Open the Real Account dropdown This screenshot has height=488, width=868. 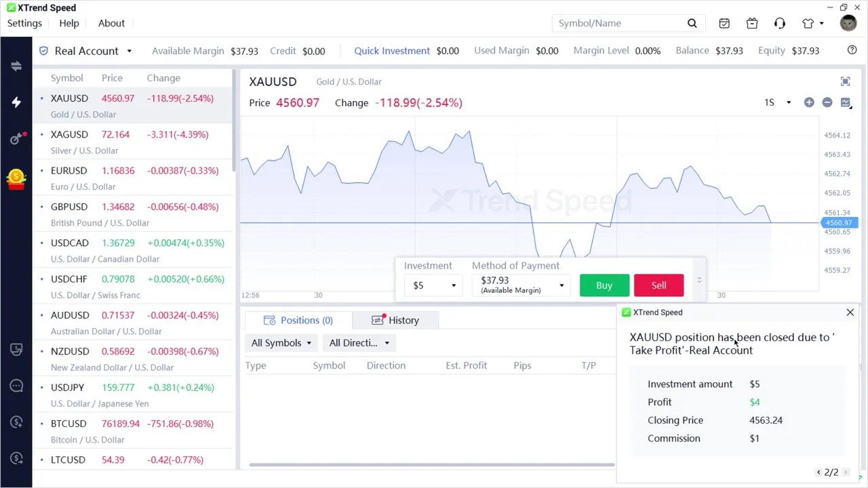(x=93, y=51)
